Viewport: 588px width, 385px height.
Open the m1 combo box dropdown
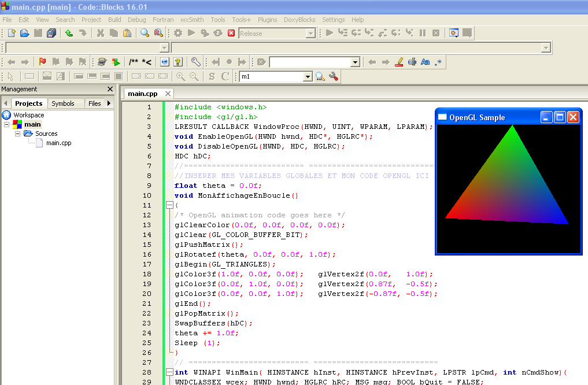tap(308, 76)
